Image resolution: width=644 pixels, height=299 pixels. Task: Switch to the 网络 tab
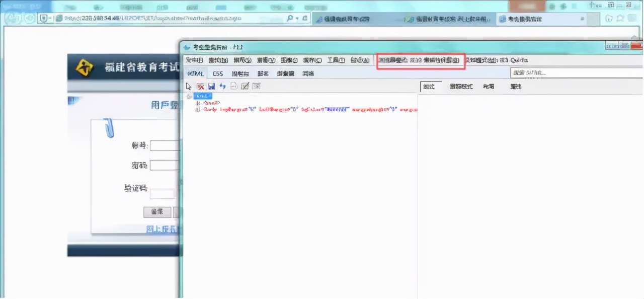click(x=308, y=73)
